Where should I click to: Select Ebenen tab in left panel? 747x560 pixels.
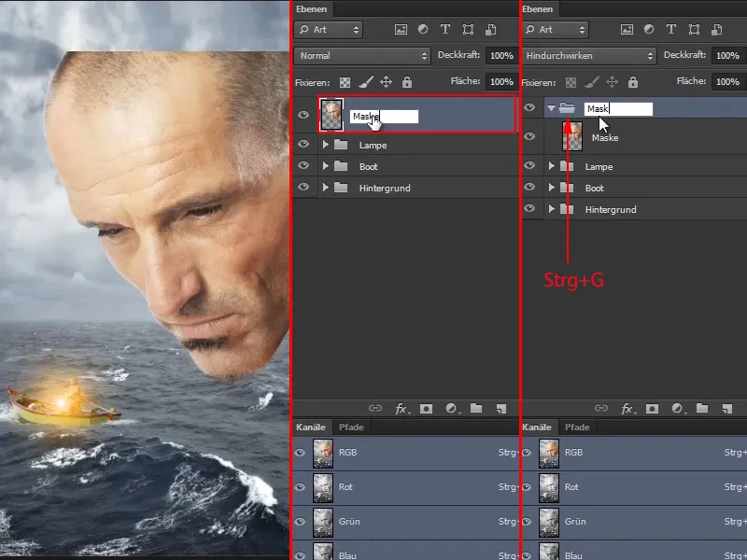coord(312,9)
